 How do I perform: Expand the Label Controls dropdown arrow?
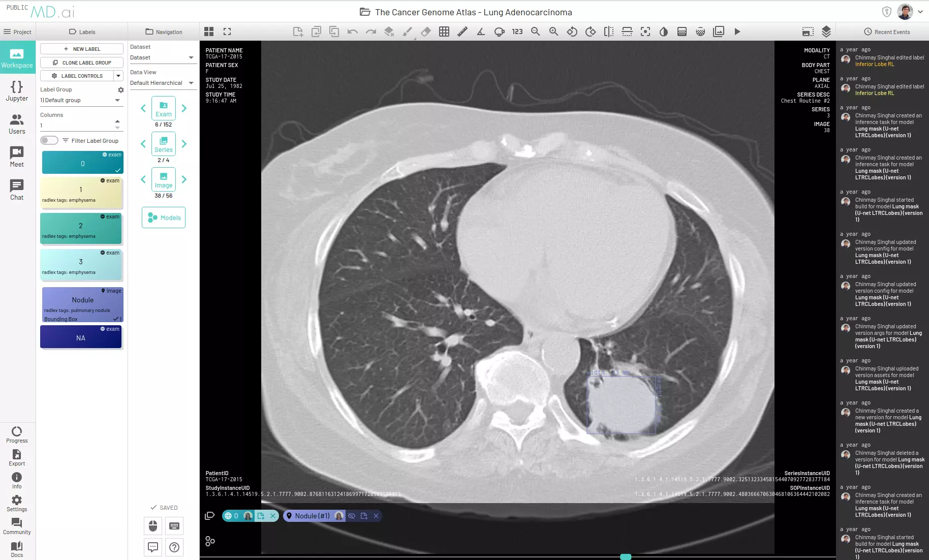pos(118,76)
